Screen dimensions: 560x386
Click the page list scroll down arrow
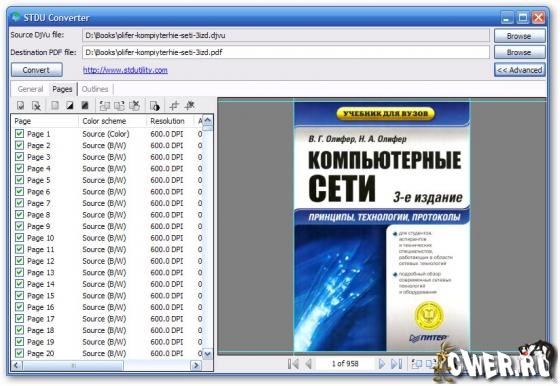[x=208, y=354]
